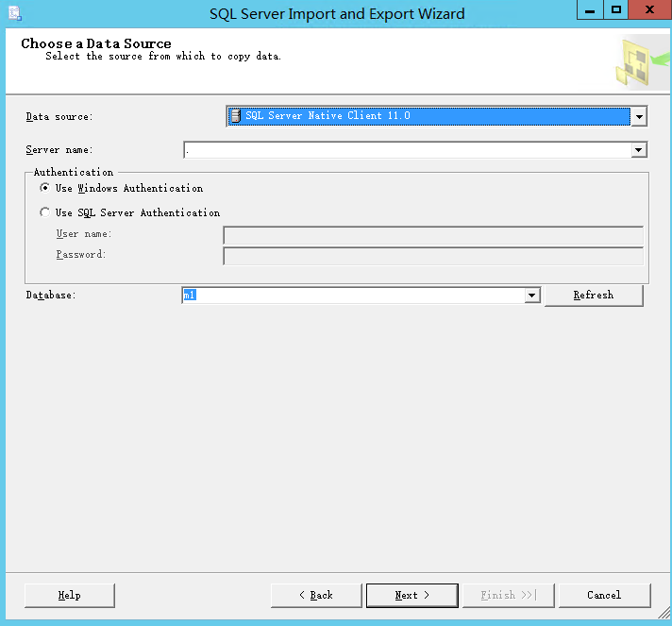
Task: Click the Server name label
Action: pos(59,149)
